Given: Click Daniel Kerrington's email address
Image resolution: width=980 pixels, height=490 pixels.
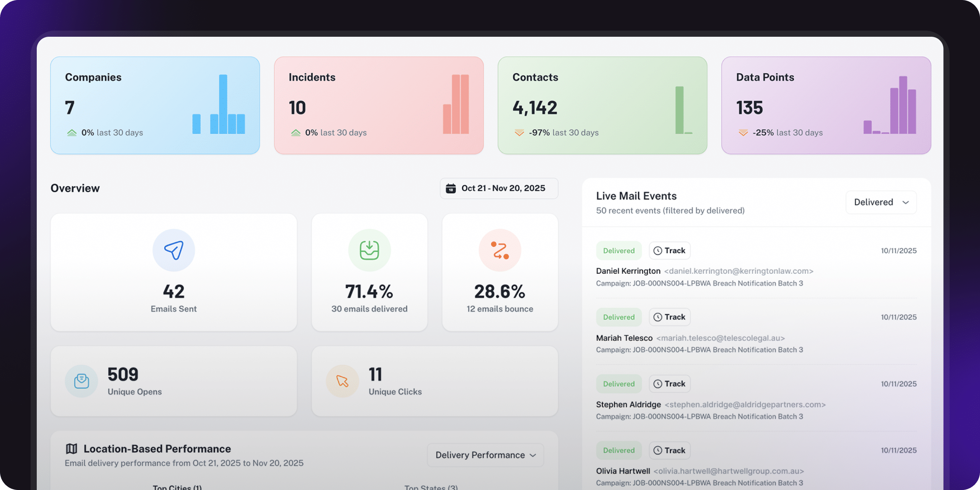Looking at the screenshot, I should click(738, 271).
